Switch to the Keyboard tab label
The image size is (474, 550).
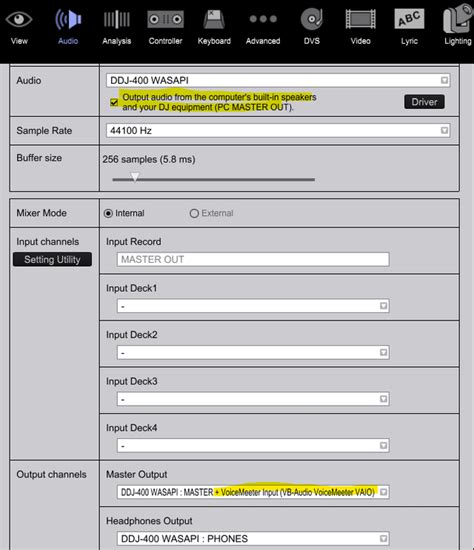pos(214,41)
